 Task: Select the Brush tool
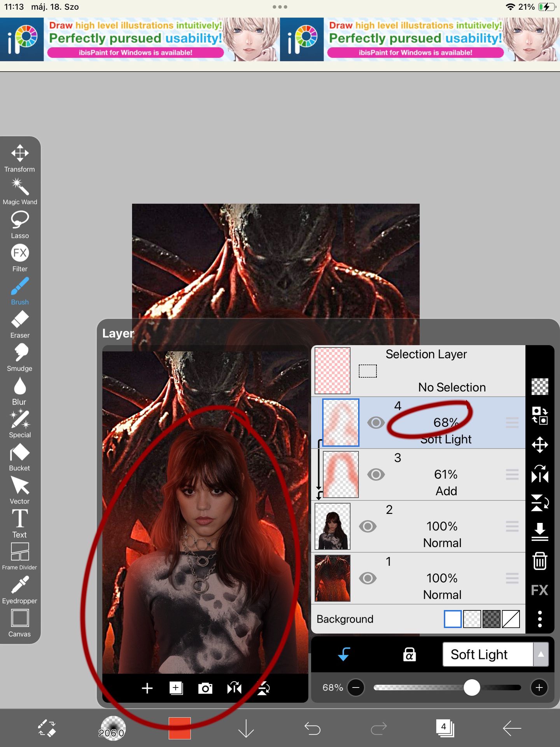click(20, 291)
